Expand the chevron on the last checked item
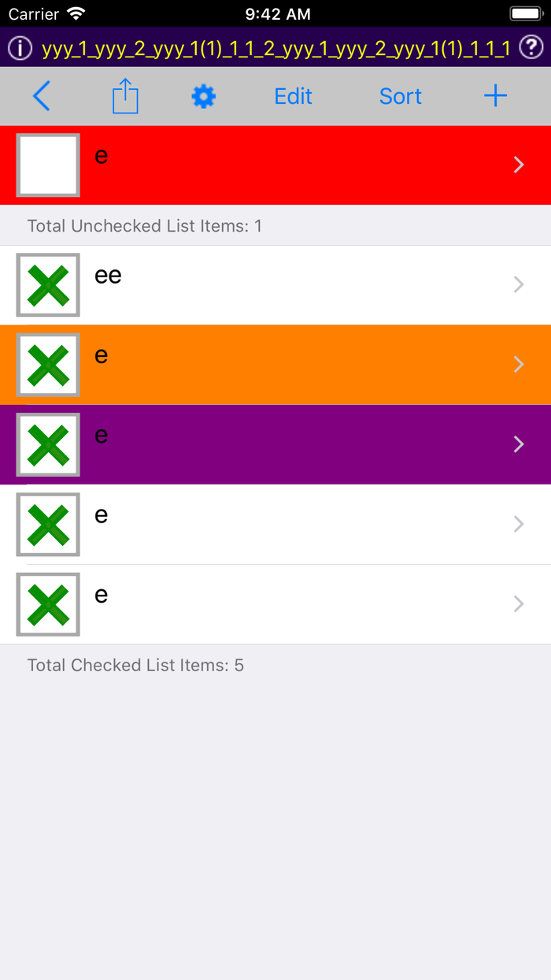Image resolution: width=551 pixels, height=980 pixels. pyautogui.click(x=518, y=603)
